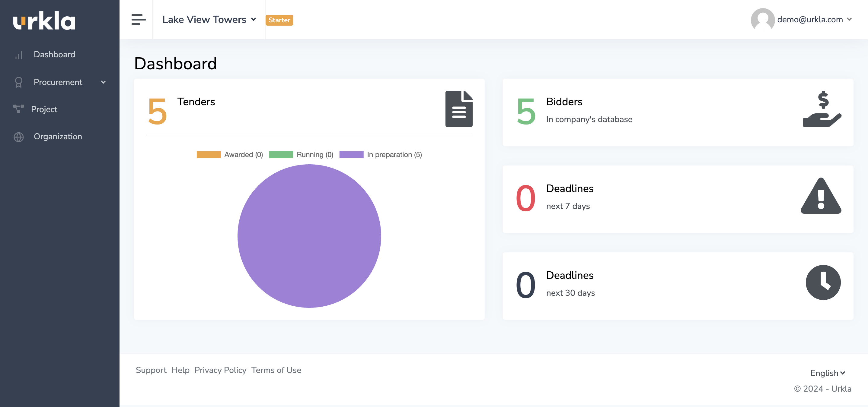Click the 'In preparation (5)' legend label
This screenshot has height=407, width=868.
click(394, 155)
